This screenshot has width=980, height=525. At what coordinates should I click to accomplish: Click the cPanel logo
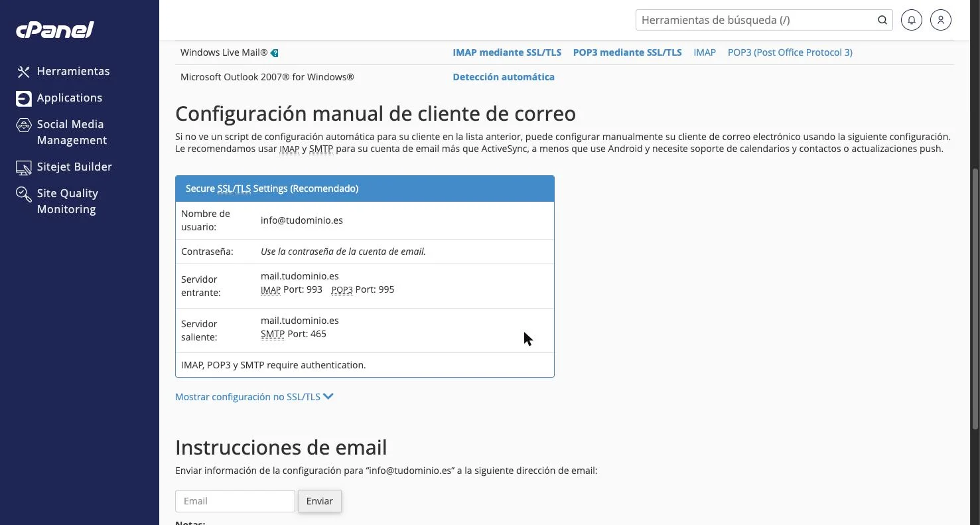click(x=55, y=30)
